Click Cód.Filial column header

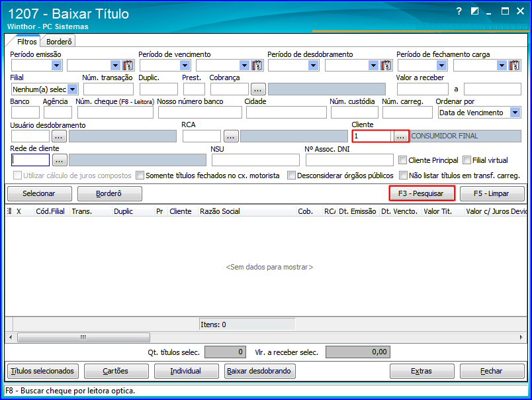click(x=52, y=211)
